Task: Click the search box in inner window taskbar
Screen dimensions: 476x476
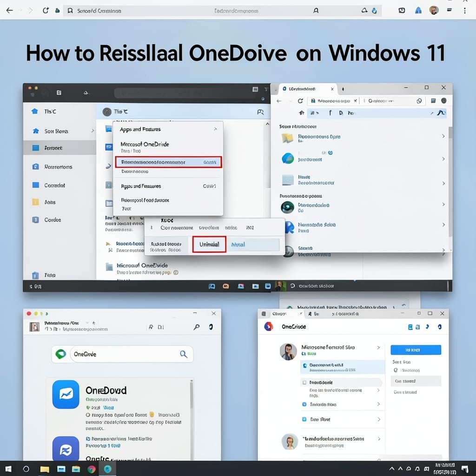Action: pos(316,286)
